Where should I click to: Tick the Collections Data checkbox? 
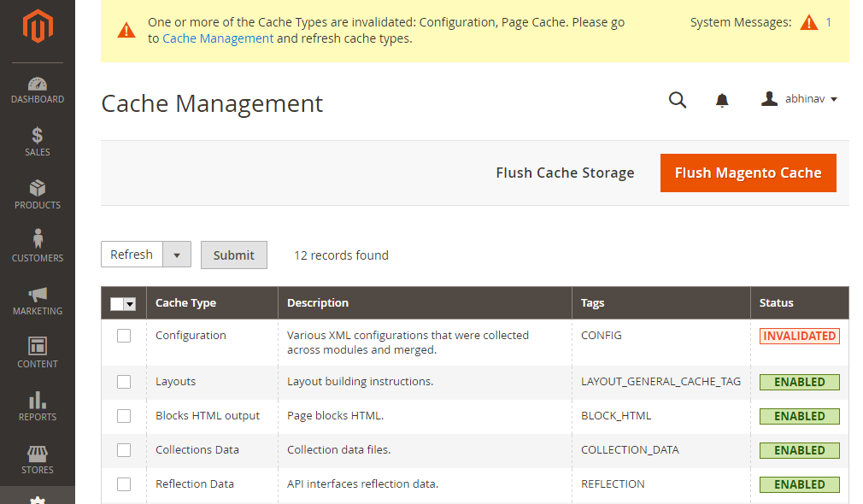tap(124, 450)
